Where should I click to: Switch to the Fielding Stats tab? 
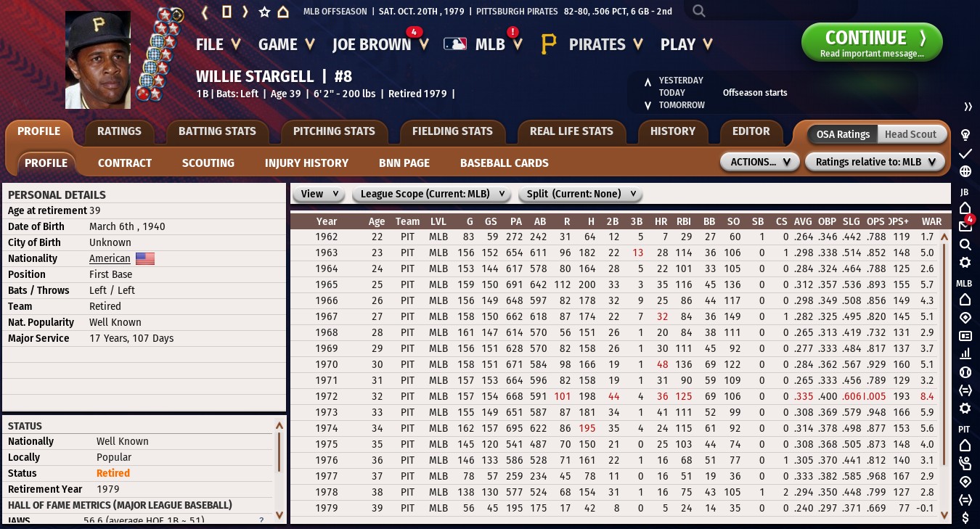click(x=452, y=131)
